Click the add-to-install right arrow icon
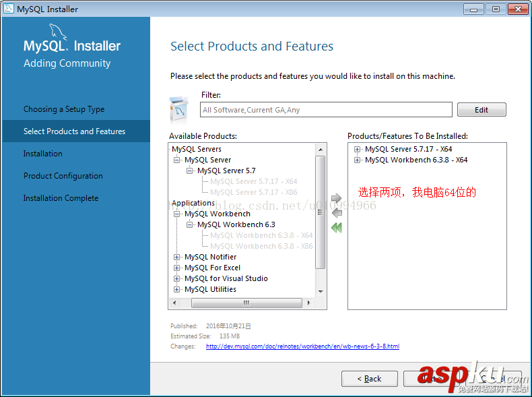This screenshot has width=532, height=397. point(336,198)
